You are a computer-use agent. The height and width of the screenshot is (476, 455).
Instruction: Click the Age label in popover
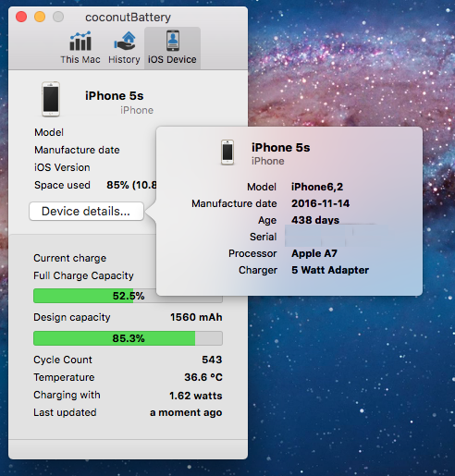pyautogui.click(x=267, y=221)
